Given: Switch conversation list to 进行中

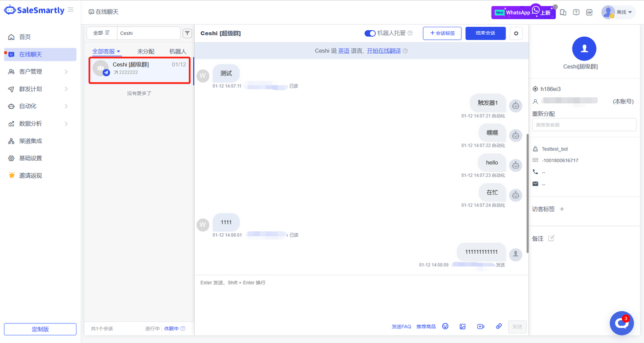Looking at the screenshot, I should [x=152, y=328].
